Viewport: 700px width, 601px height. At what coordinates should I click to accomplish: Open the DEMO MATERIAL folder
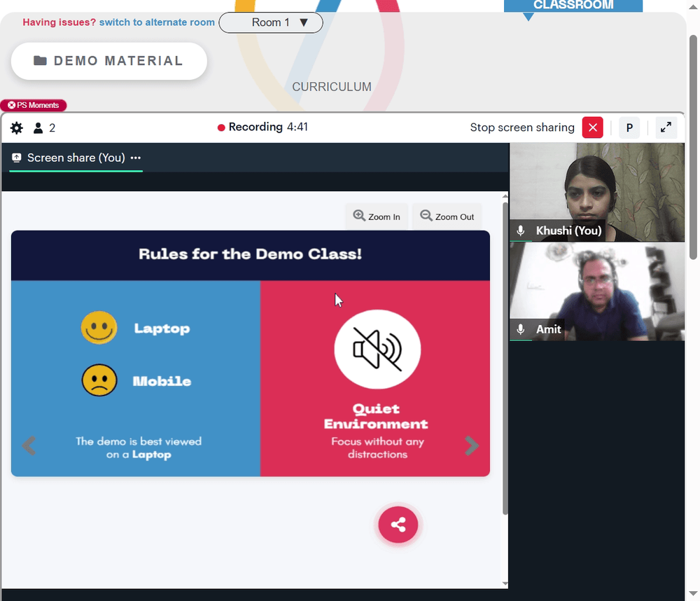109,61
